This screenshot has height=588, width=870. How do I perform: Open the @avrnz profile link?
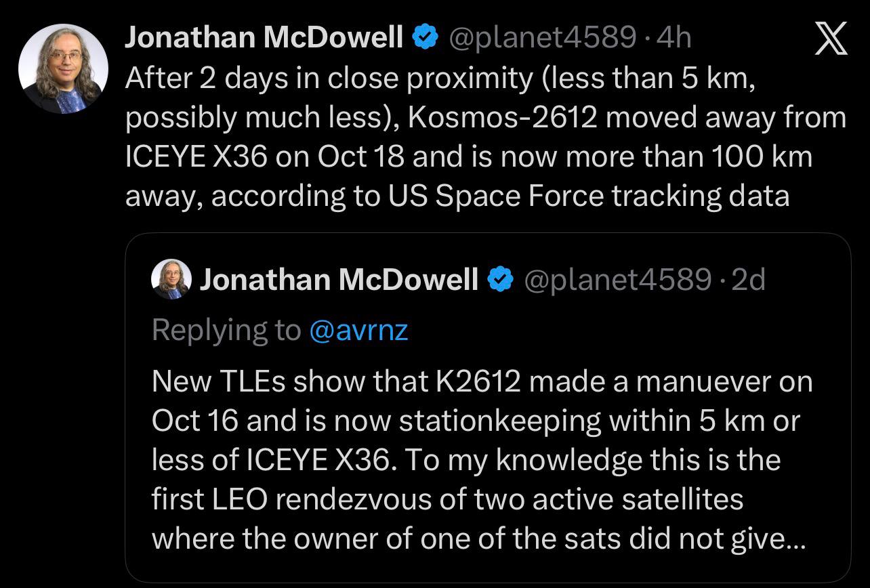(x=358, y=330)
